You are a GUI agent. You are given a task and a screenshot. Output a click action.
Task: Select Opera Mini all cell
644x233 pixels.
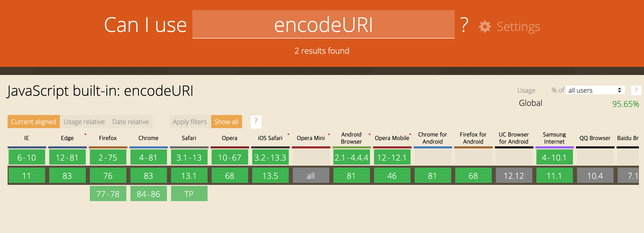(x=311, y=175)
